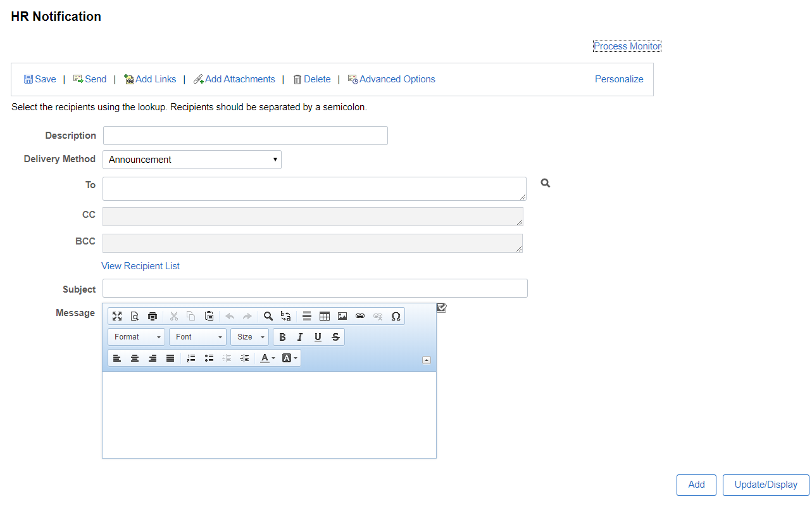The image size is (812, 508).
Task: Maximize the rich text editor
Action: 117,316
